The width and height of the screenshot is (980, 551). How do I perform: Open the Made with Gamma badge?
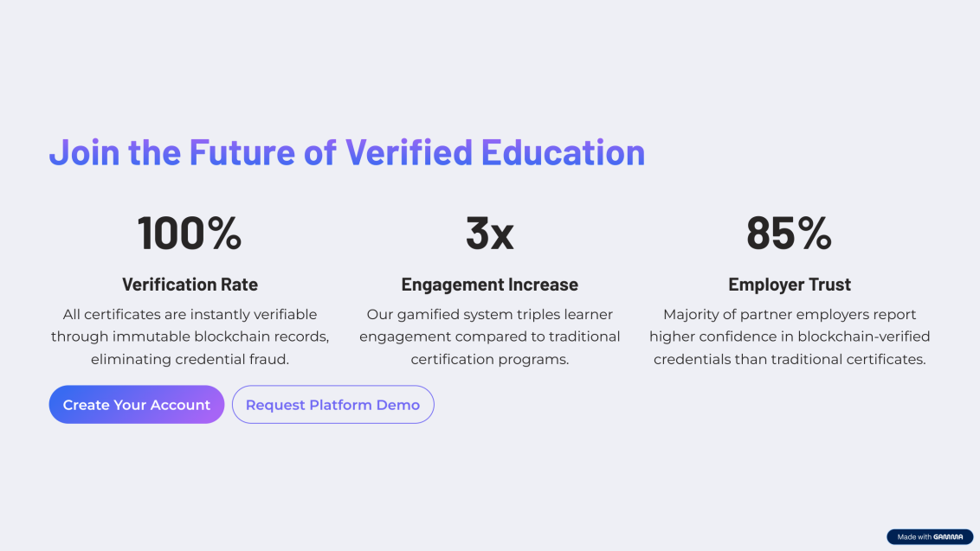pyautogui.click(x=930, y=536)
